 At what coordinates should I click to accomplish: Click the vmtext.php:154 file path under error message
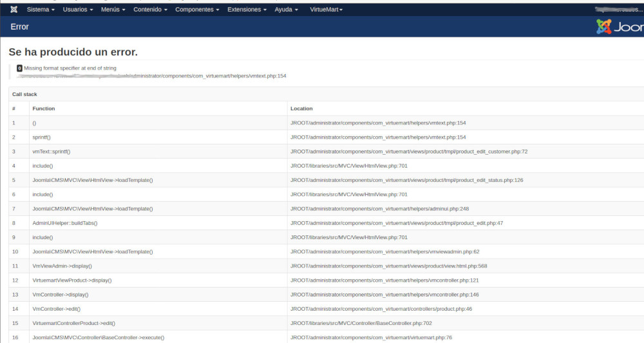(x=151, y=76)
